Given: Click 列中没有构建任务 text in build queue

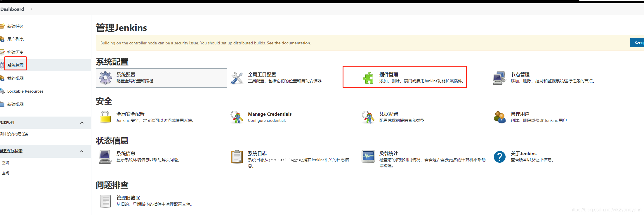Looking at the screenshot, I should (x=14, y=134).
